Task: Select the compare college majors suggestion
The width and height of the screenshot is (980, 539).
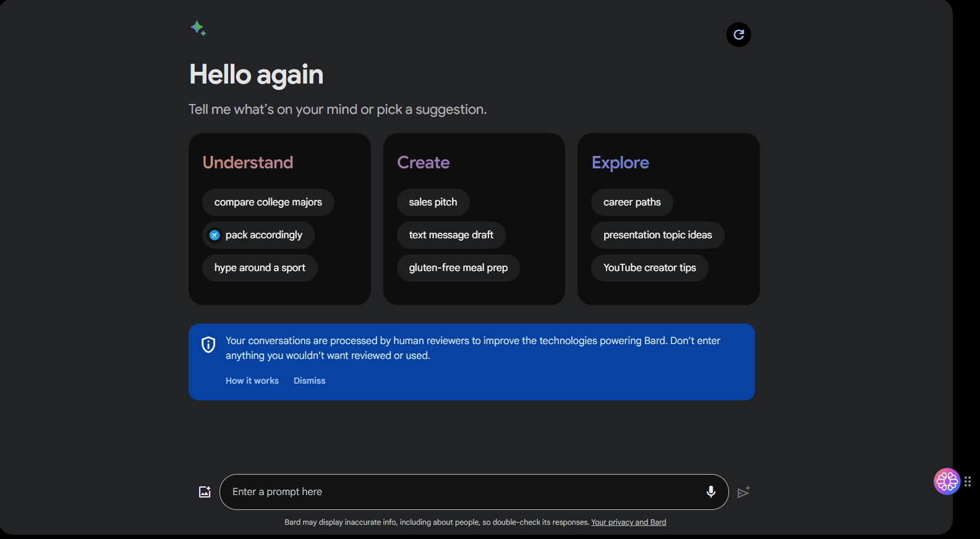Action: click(268, 202)
